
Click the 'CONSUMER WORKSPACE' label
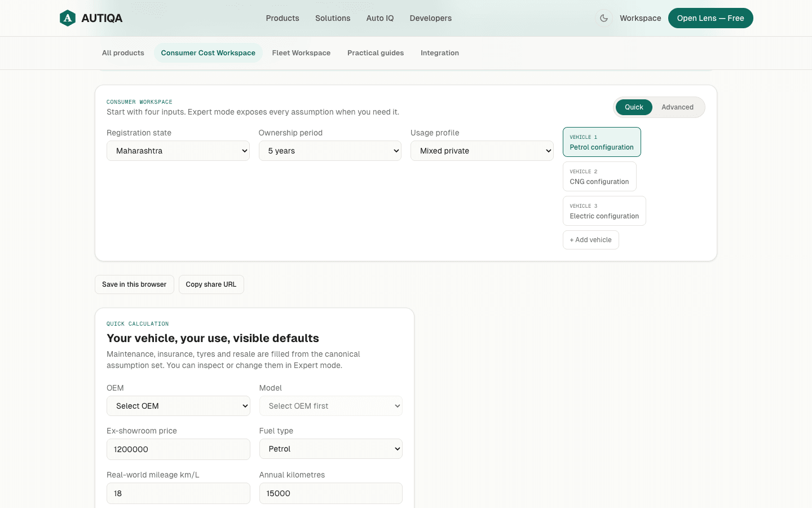click(x=139, y=102)
